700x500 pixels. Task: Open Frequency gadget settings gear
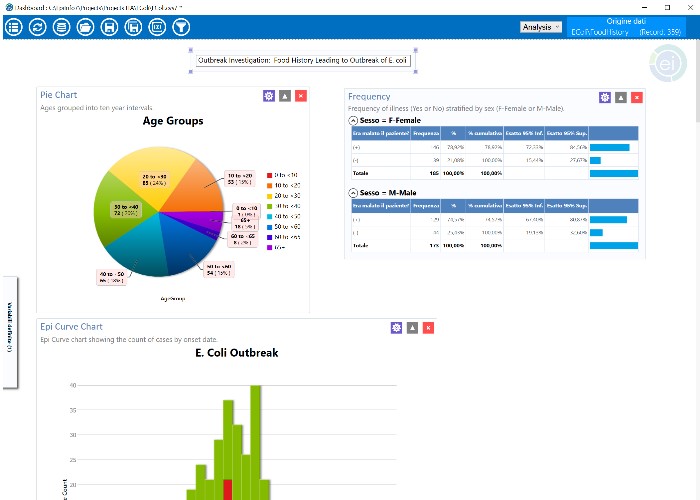pos(605,97)
